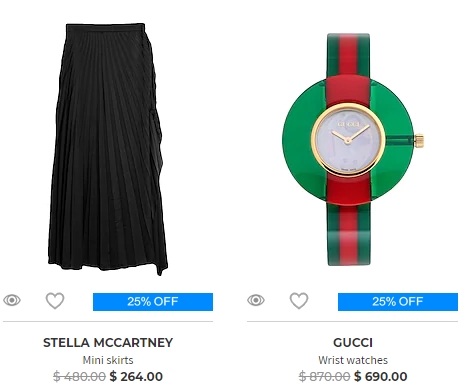Click the watch's striped upper strap
465x387 pixels.
(x=348, y=55)
